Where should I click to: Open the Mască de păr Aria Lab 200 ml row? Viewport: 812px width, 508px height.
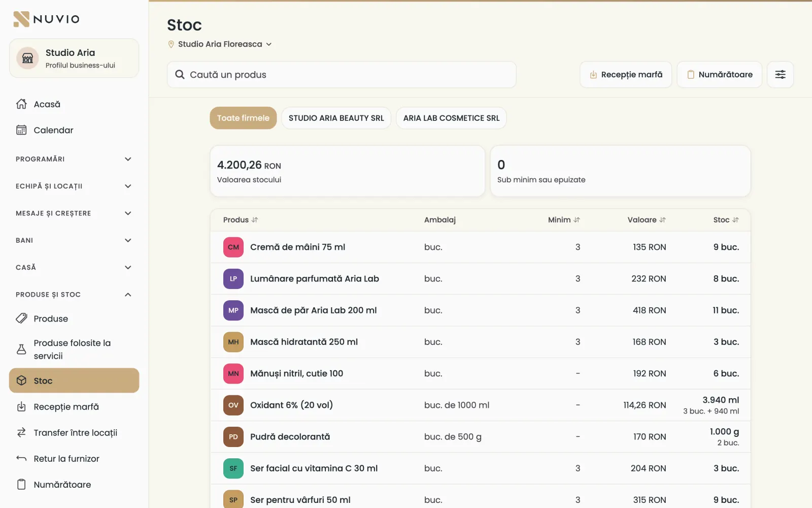480,310
